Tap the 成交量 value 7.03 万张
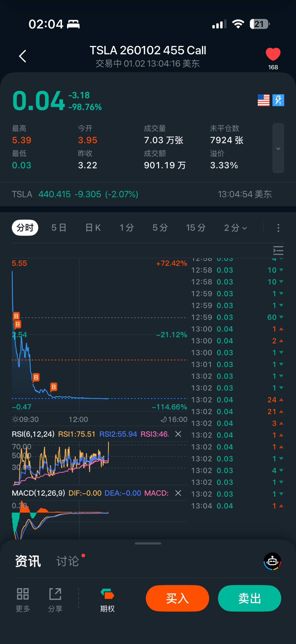Viewport: 296px width, 644px height. [x=164, y=140]
